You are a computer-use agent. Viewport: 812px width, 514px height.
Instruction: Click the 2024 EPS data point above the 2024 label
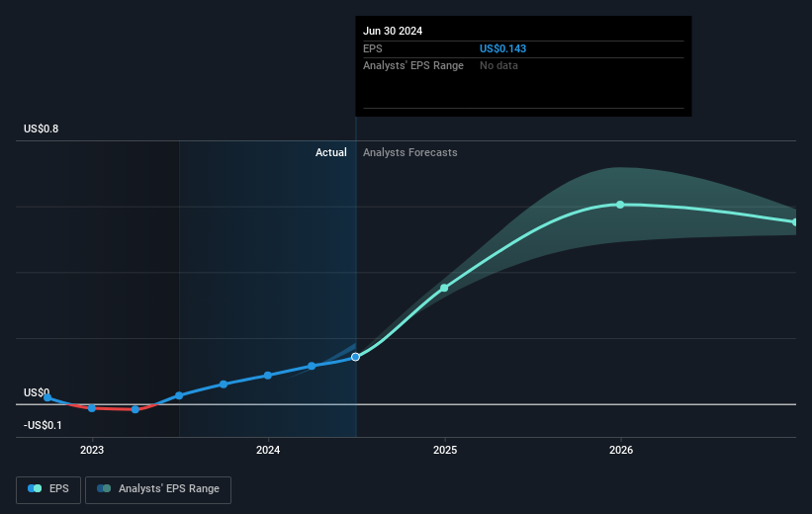pos(268,376)
